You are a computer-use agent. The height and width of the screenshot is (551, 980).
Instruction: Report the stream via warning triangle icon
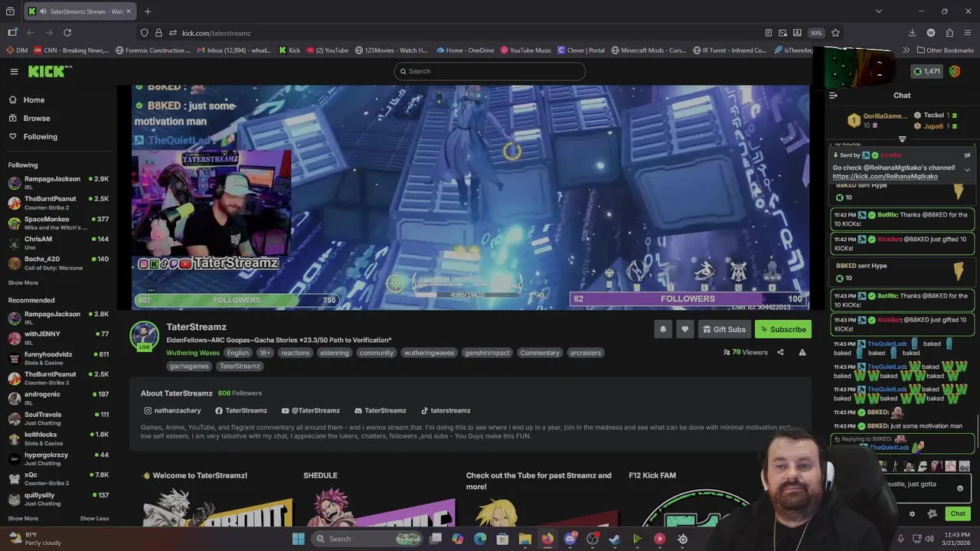(802, 352)
